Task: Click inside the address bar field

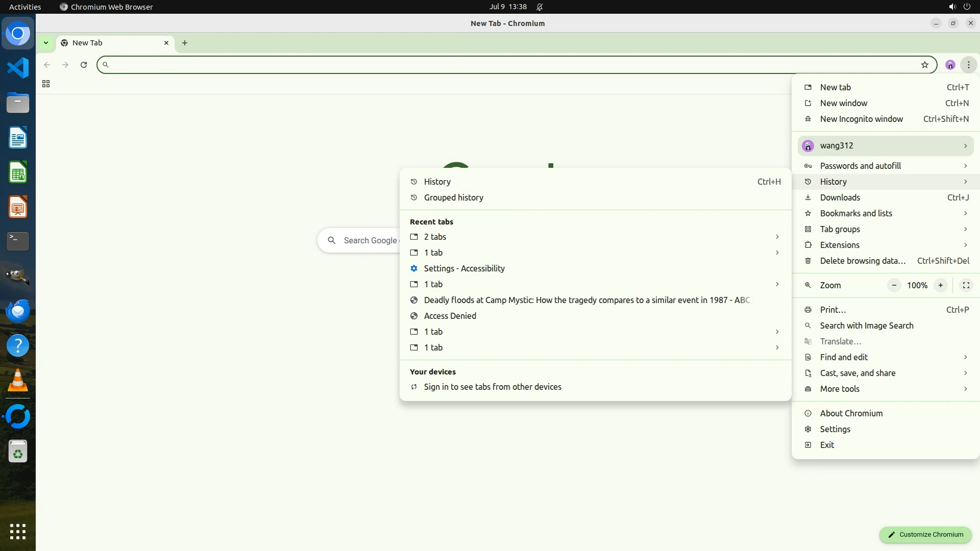Action: pyautogui.click(x=510, y=65)
